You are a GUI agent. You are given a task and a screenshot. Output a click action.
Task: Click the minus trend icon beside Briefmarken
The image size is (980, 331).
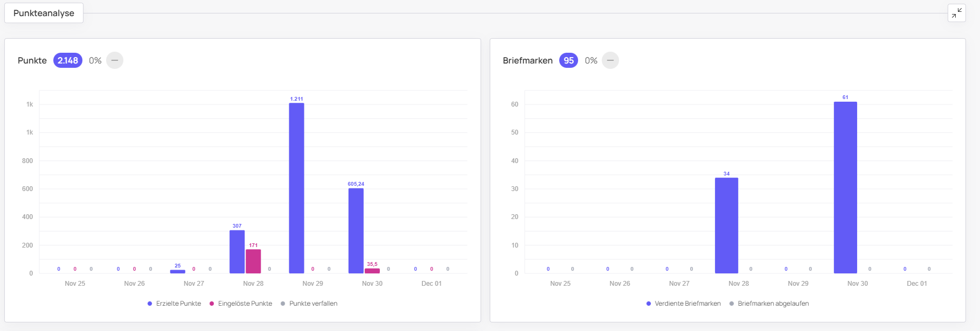point(610,60)
